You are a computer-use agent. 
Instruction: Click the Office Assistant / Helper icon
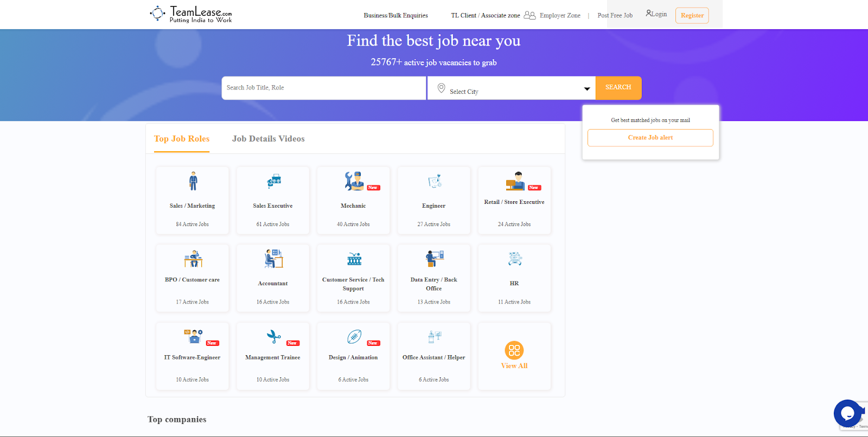[x=435, y=337]
